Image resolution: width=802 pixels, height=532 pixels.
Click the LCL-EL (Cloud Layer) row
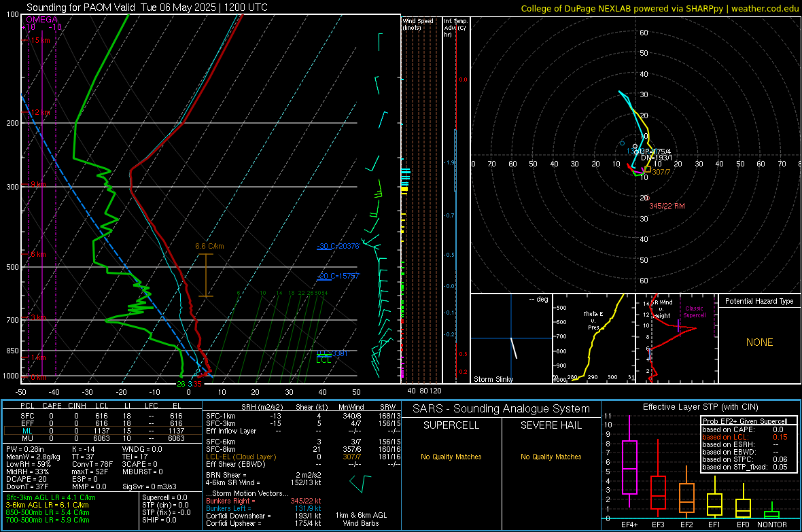point(303,457)
